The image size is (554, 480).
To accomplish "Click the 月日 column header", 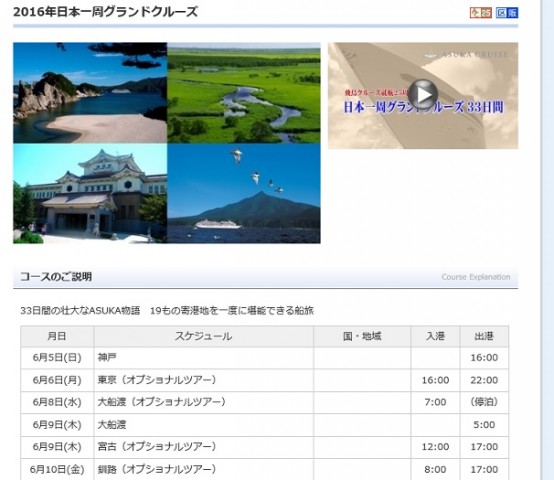I will [57, 336].
